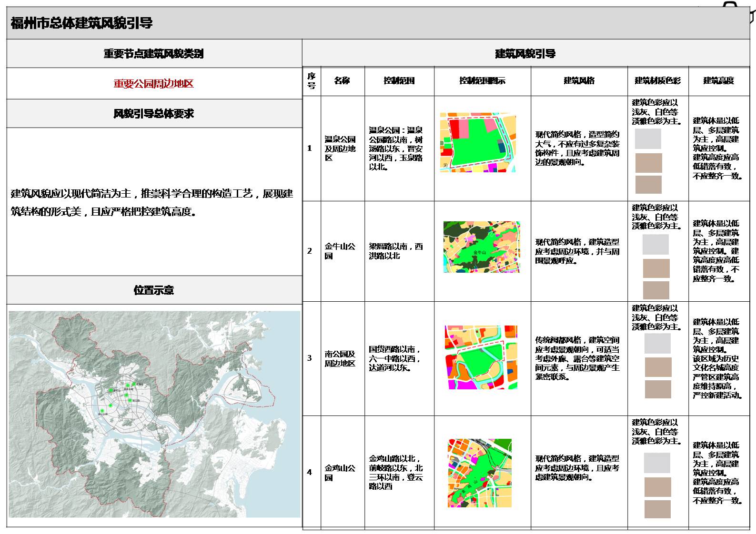This screenshot has height=534, width=756.
Task: Open the 南公园 control range map thumbnail
Action: pos(481,357)
